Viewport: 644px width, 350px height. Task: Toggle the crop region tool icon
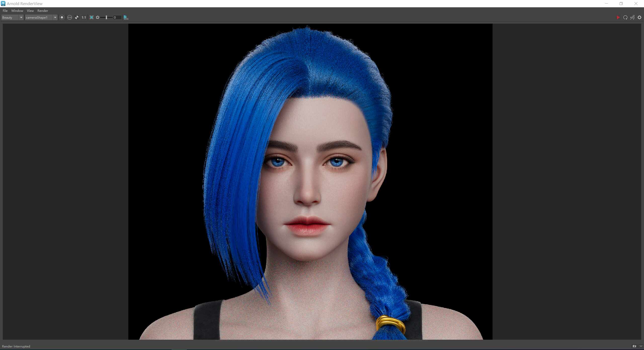tap(92, 17)
